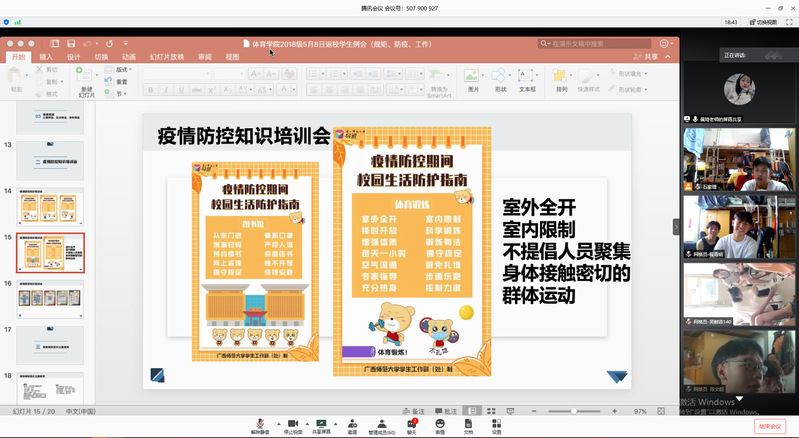Open meeting Settings (设置) icon
This screenshot has width=799, height=438.
click(496, 424)
